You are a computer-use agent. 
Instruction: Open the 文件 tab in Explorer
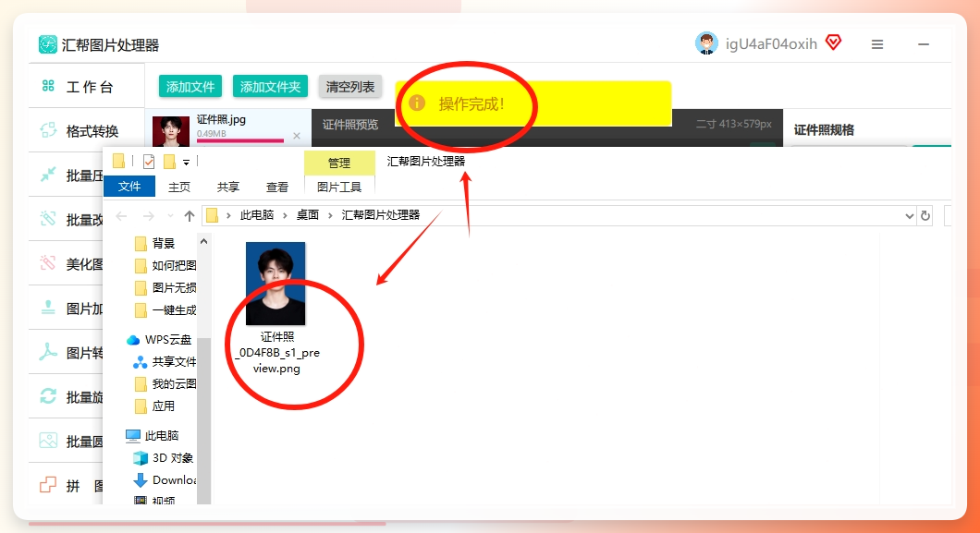point(129,186)
